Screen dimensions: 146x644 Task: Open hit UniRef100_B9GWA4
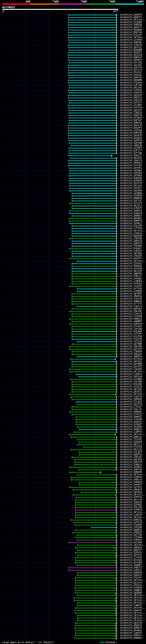click(x=131, y=30)
